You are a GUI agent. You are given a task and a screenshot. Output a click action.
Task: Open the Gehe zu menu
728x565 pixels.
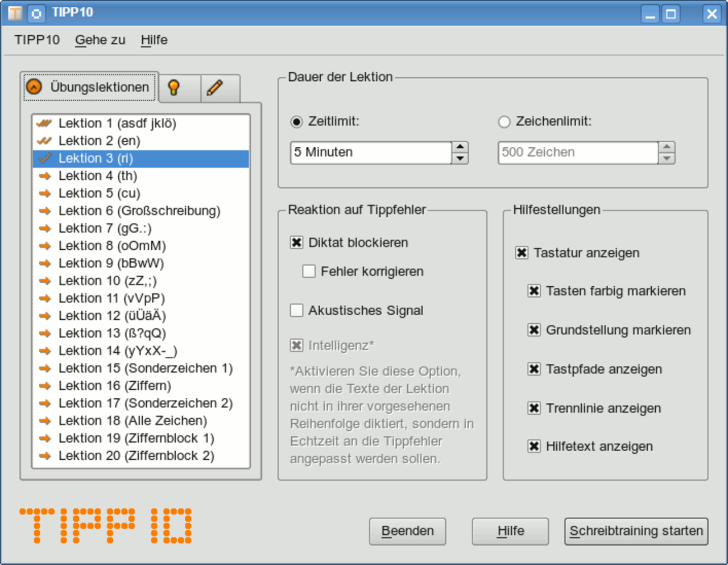(100, 40)
